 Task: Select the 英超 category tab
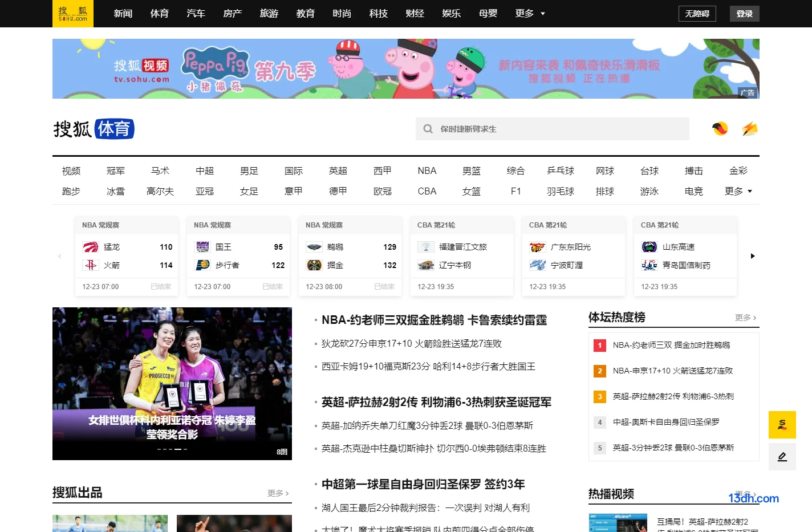(338, 171)
